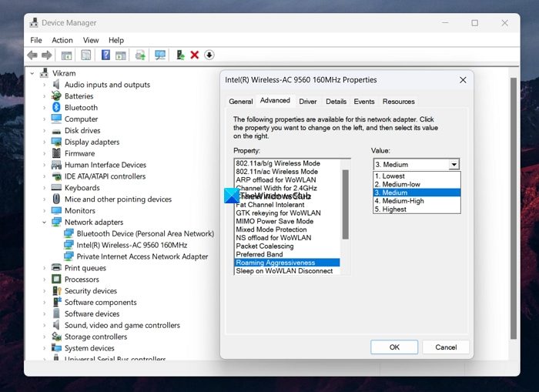Select '5. Highest' in the value list

(x=390, y=209)
